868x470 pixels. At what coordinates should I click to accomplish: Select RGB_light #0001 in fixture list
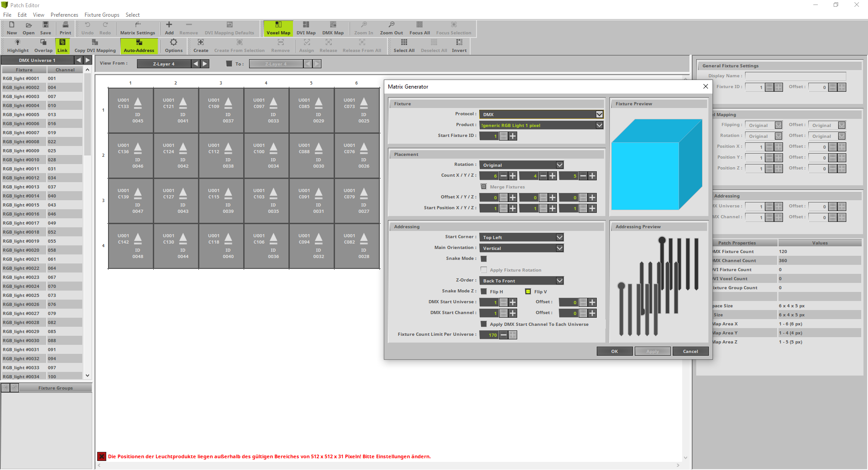pyautogui.click(x=42, y=78)
